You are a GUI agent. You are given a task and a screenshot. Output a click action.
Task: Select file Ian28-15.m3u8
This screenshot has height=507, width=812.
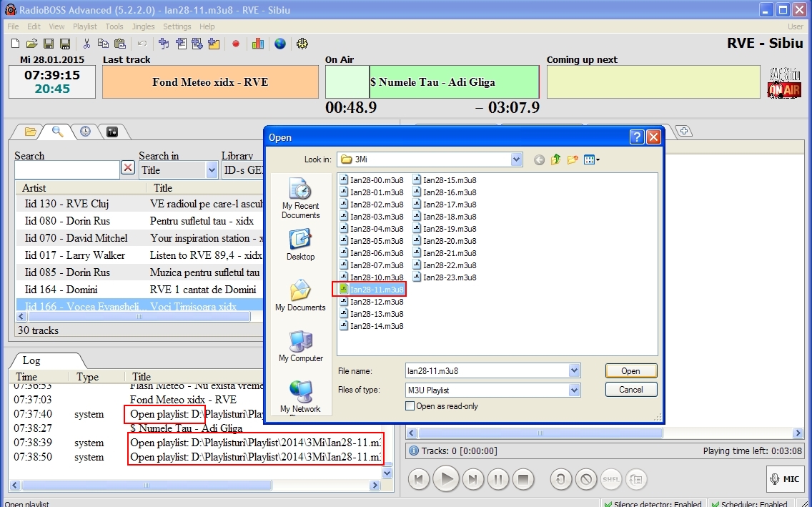[445, 180]
